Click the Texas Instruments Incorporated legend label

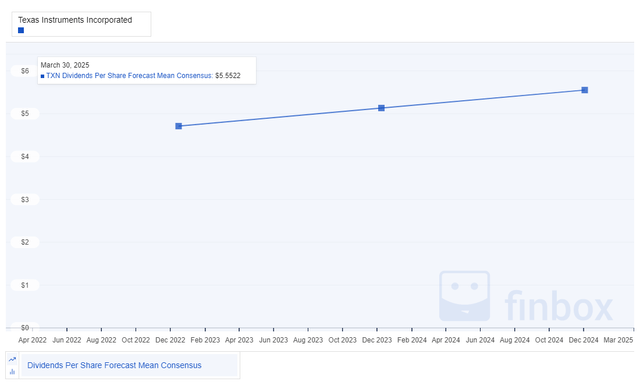75,20
